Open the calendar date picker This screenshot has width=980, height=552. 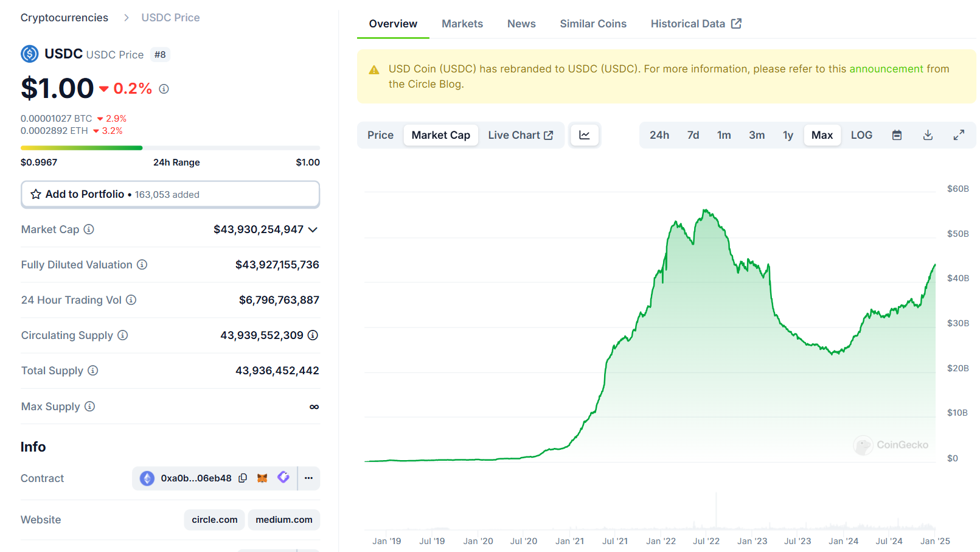(x=897, y=135)
